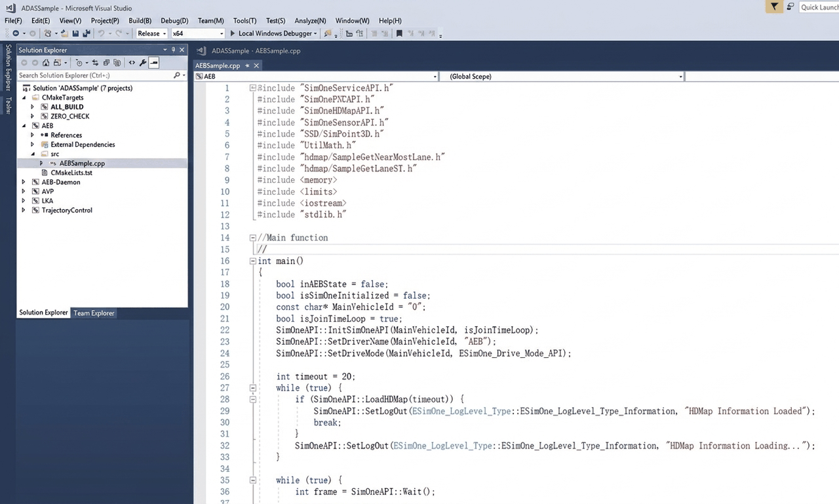Click the Home icon in Solution Explorer
Screen dimensions: 839x504
(46, 63)
